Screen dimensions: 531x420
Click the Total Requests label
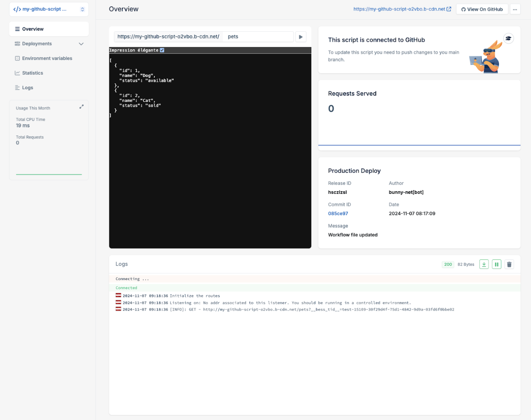[30, 137]
